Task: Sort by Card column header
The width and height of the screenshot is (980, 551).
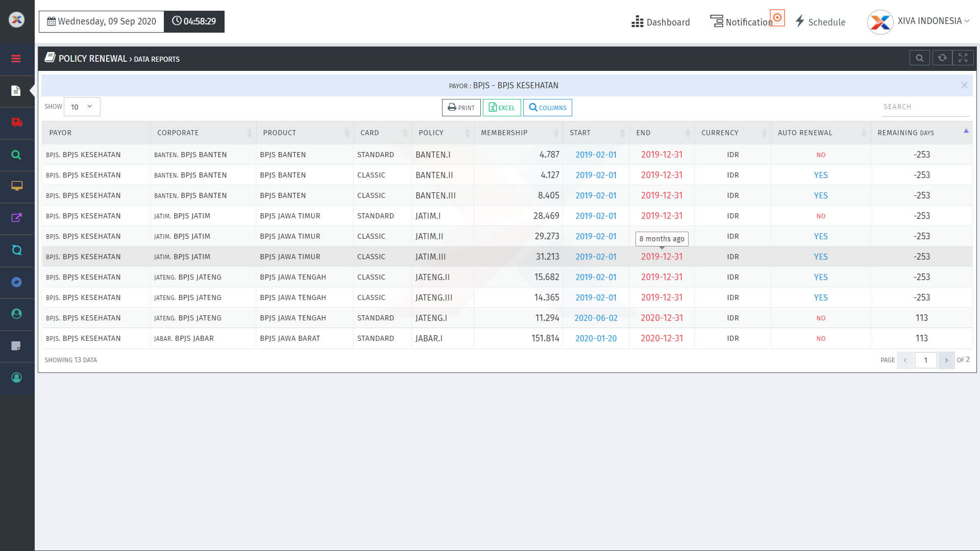Action: (382, 133)
